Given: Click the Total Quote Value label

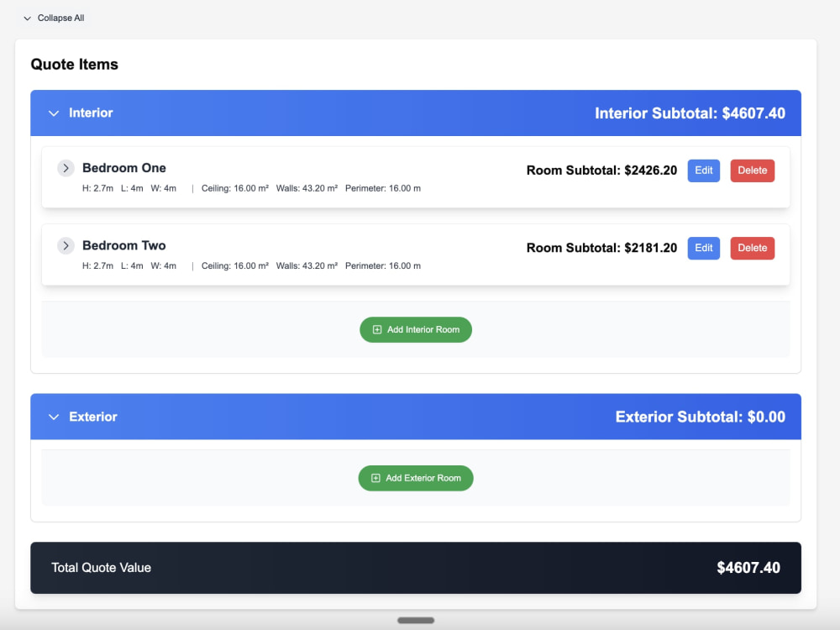Looking at the screenshot, I should click(x=102, y=568).
